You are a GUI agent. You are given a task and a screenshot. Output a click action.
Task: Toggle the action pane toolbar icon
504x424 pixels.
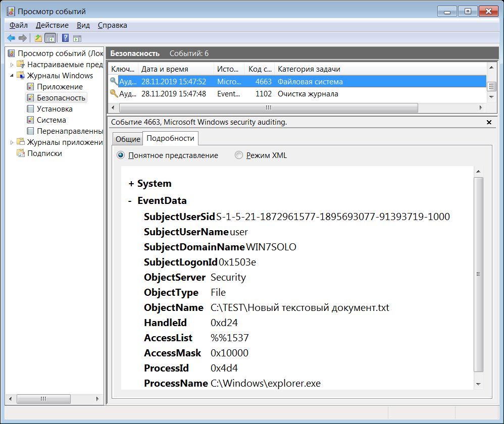[77, 38]
